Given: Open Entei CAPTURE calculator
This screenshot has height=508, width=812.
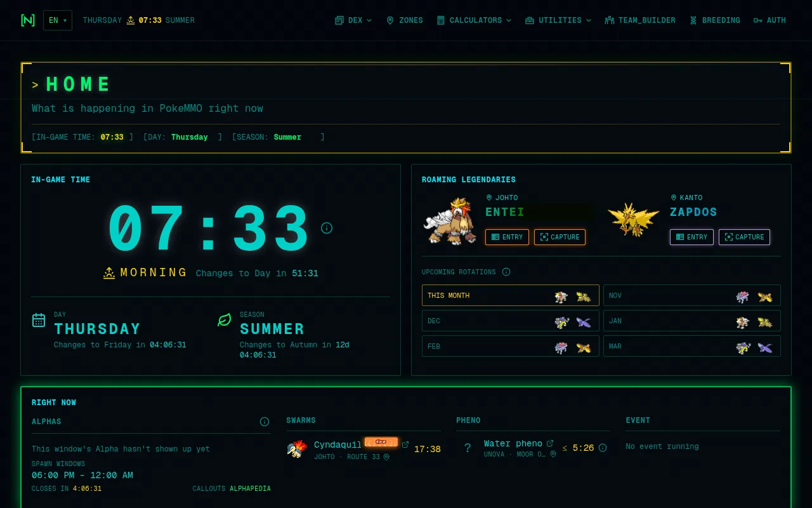Looking at the screenshot, I should click(560, 237).
